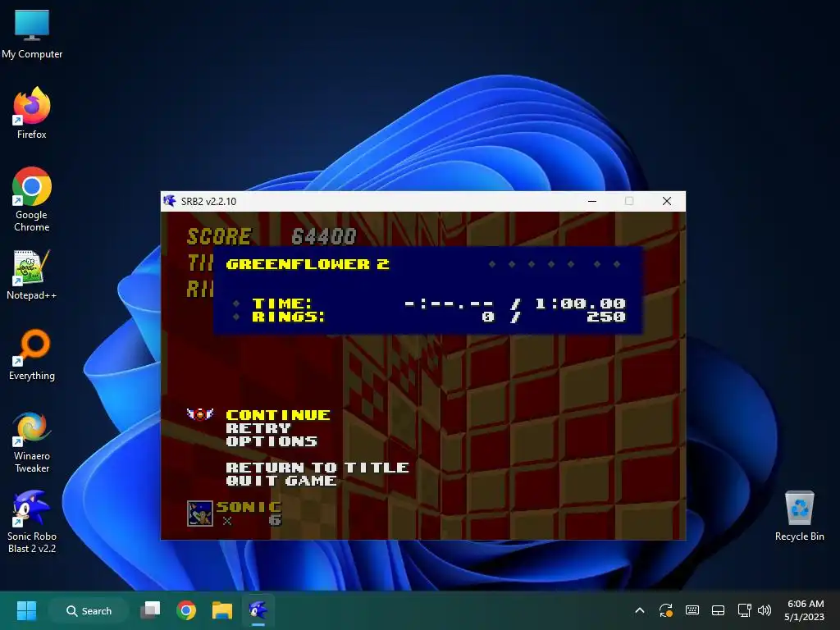The width and height of the screenshot is (840, 630).
Task: Open Winaero Tweaker desktop shortcut
Action: pos(32,442)
